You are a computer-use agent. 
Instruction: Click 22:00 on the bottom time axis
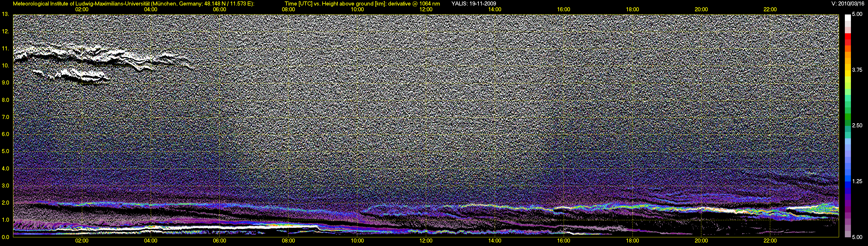point(770,241)
